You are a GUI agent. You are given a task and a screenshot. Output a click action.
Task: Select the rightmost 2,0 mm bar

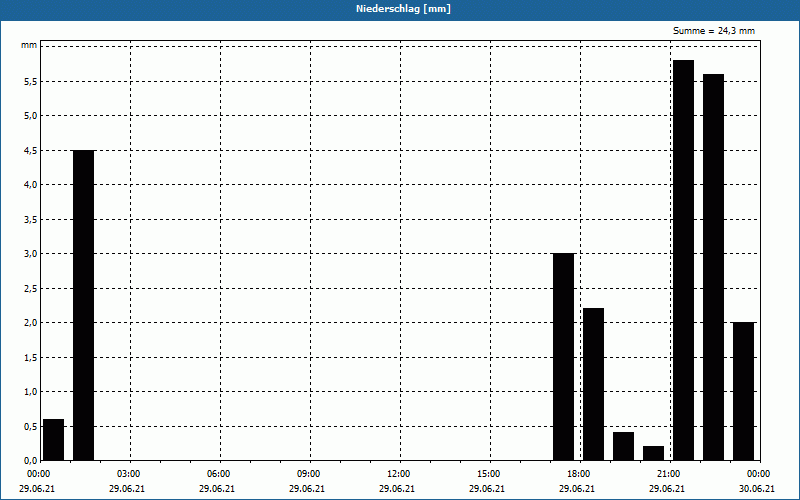pos(743,391)
